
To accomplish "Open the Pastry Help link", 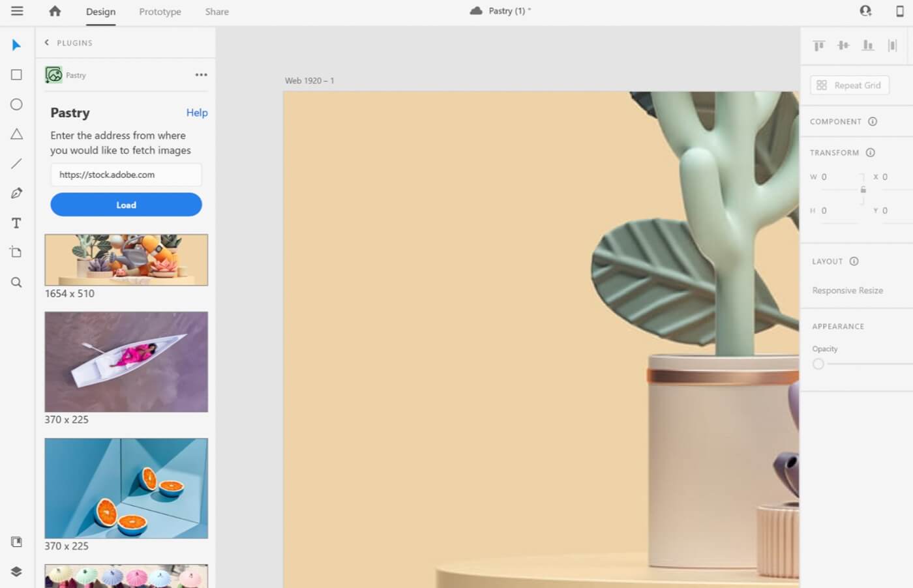I will [197, 113].
